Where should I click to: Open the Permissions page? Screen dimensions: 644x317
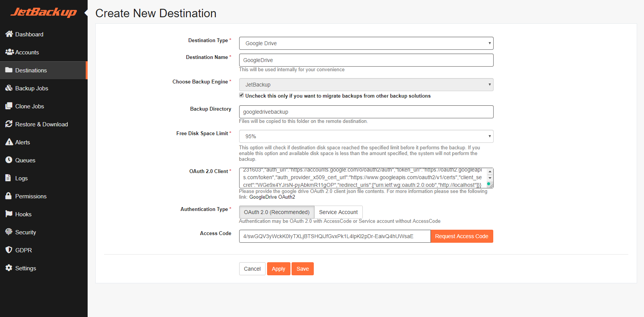(44, 196)
